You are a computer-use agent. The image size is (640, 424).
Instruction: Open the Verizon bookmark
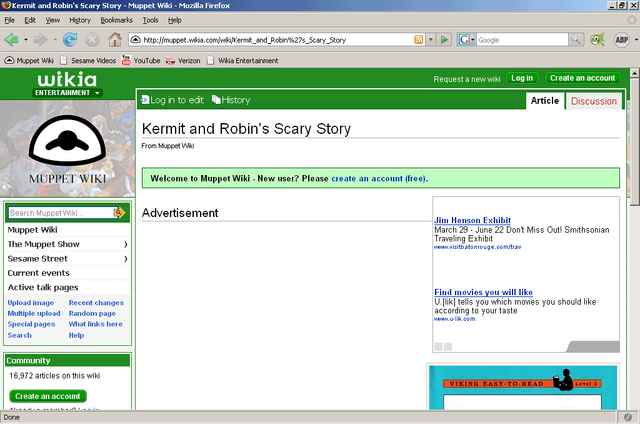tap(183, 60)
